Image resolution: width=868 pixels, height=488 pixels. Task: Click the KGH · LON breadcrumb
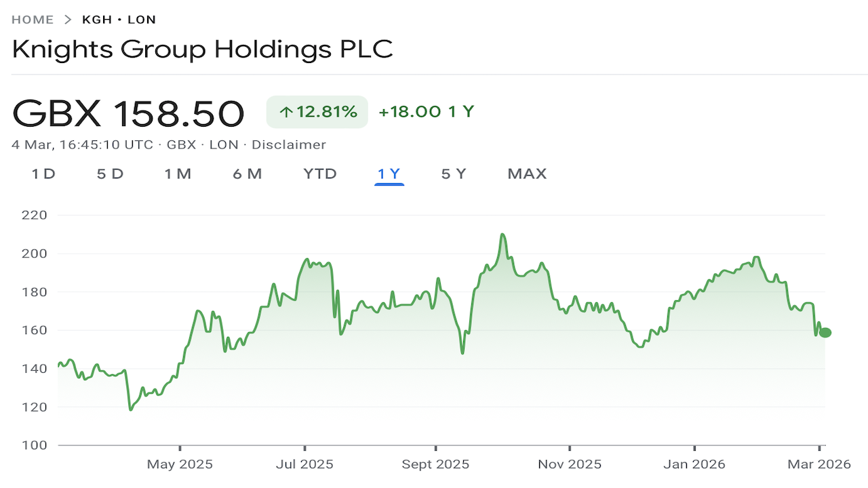[x=119, y=20]
